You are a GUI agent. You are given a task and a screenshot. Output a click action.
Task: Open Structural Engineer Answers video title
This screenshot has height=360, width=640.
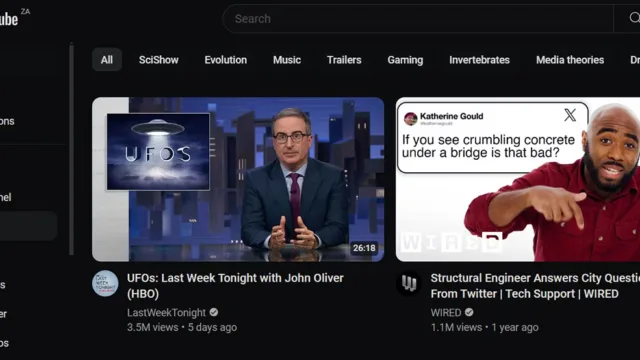(x=535, y=286)
